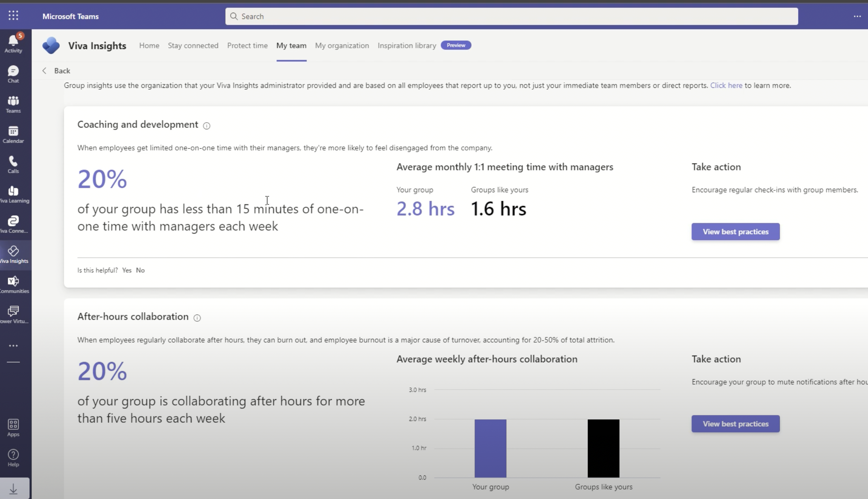Viewport: 868px width, 499px height.
Task: Click the Viva Insights logo
Action: tap(51, 45)
